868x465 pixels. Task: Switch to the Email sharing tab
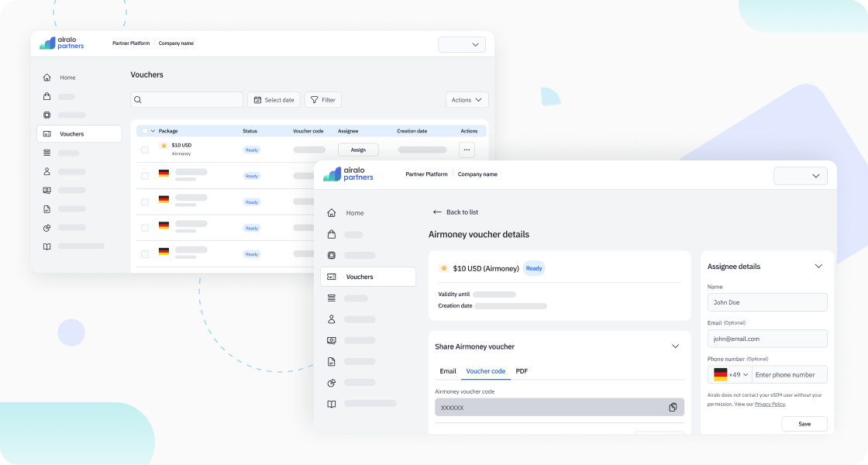(448, 371)
